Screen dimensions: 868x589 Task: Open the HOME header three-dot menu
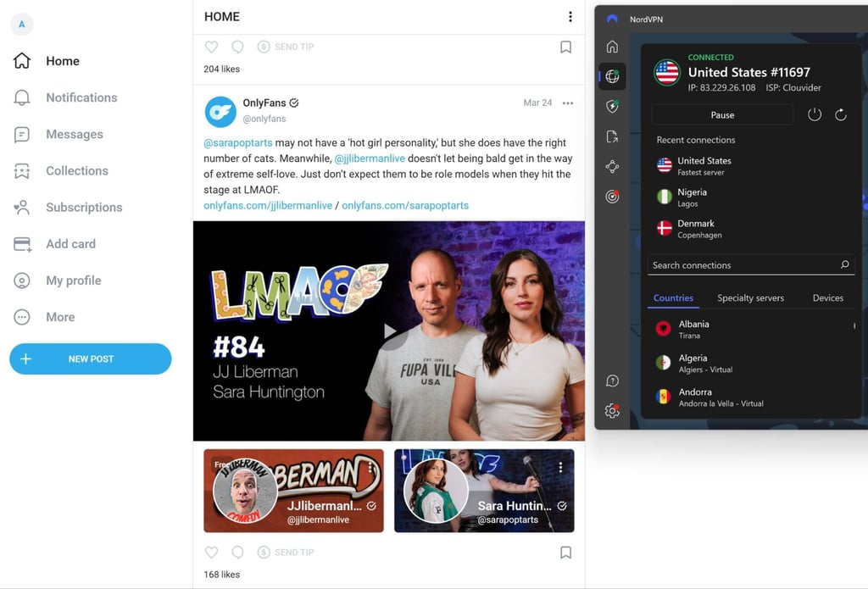[x=570, y=17]
